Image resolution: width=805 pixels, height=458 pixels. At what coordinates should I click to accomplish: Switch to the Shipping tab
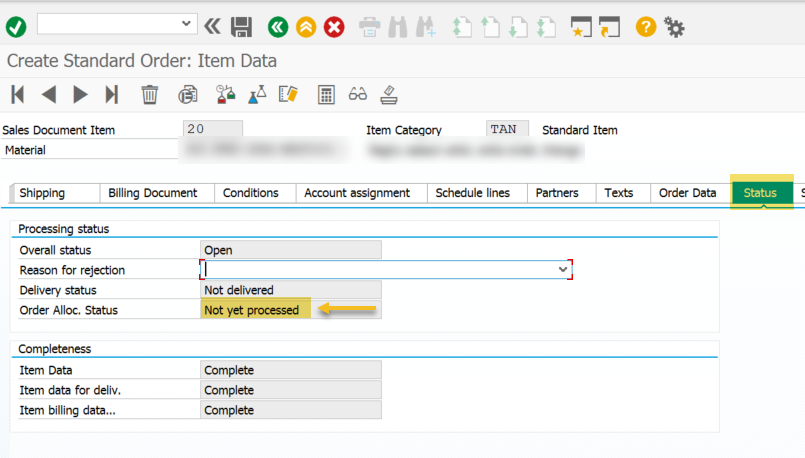click(42, 193)
